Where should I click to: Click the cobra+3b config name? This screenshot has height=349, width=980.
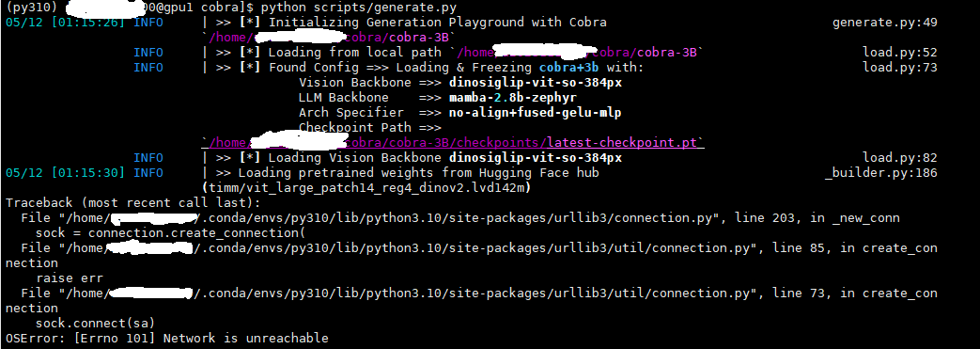(x=568, y=68)
